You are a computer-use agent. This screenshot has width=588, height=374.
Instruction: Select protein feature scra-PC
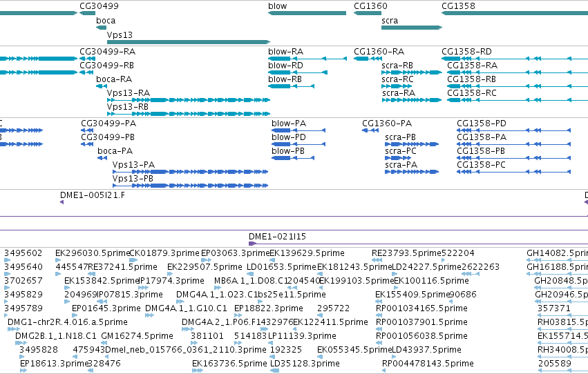point(398,158)
